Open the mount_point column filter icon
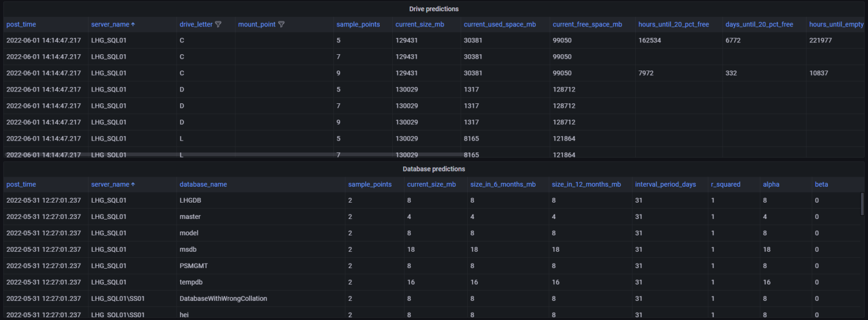This screenshot has width=868, height=320. tap(281, 25)
